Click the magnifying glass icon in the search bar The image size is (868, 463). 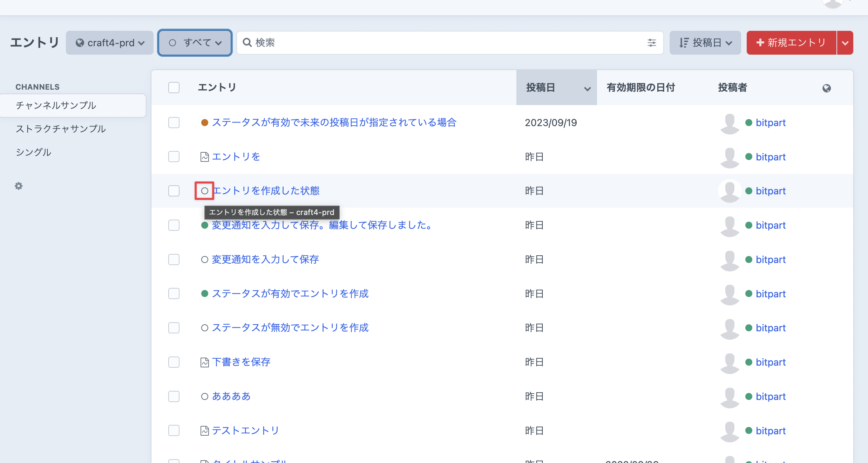point(247,42)
